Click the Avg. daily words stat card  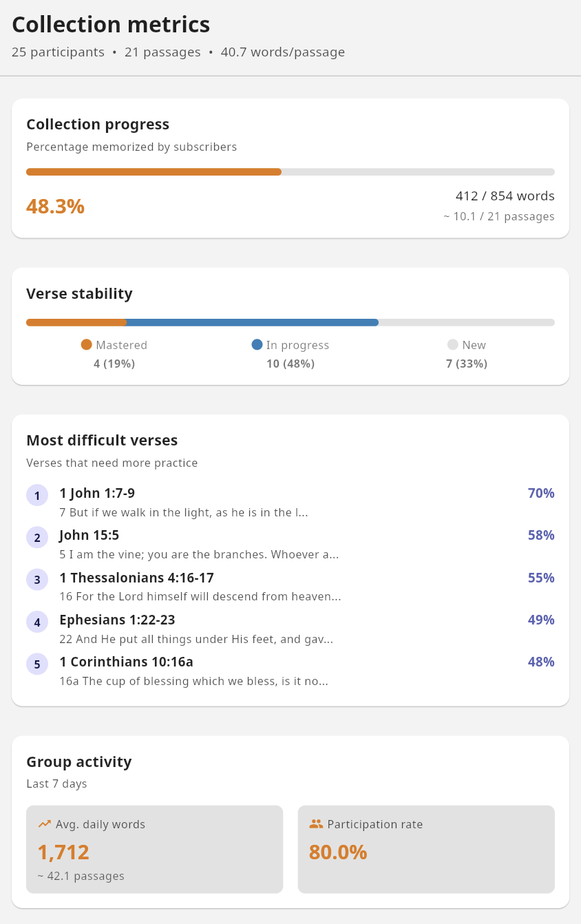[x=154, y=849]
